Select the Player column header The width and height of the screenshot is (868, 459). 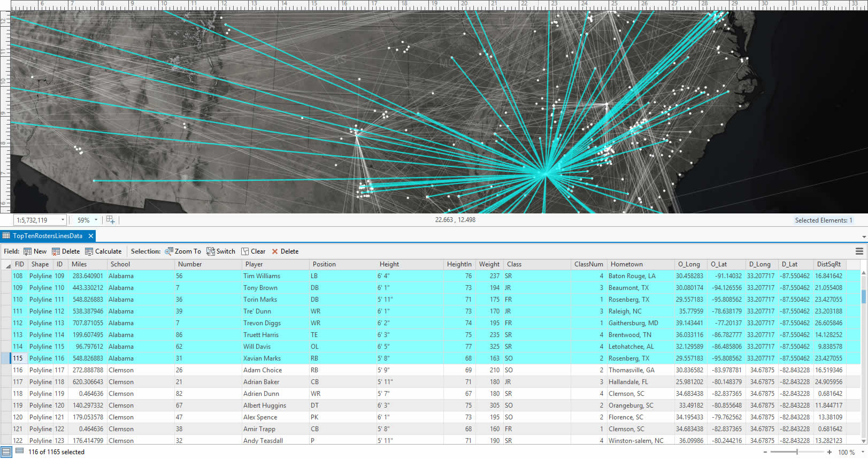coord(275,264)
